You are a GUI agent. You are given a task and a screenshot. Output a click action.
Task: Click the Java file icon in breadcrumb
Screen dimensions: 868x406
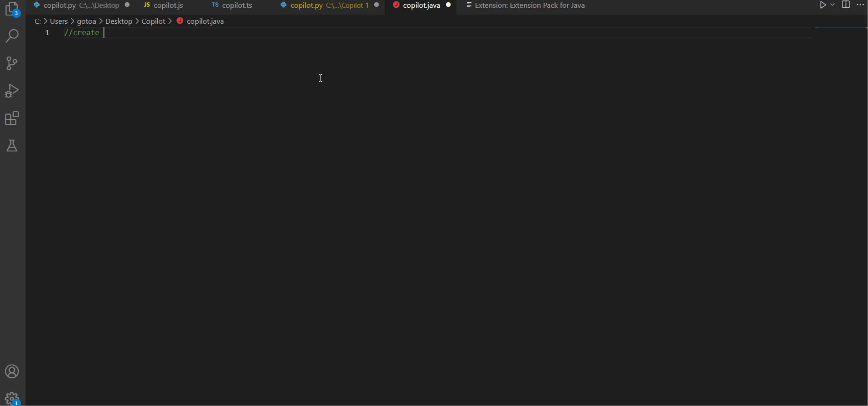click(x=180, y=21)
